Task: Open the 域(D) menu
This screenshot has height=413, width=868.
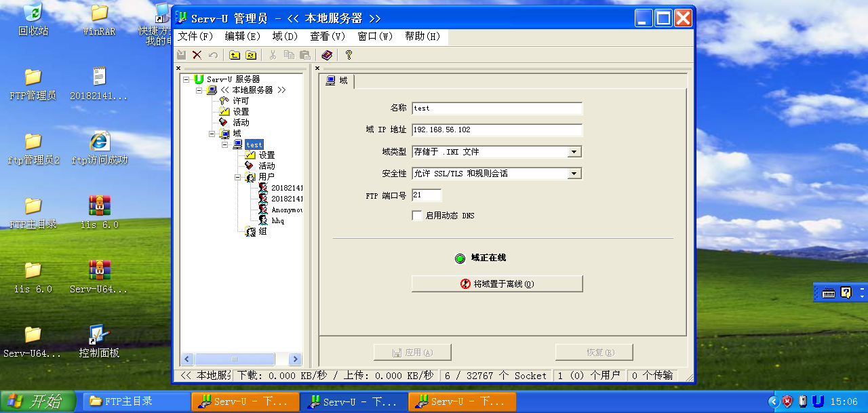Action: point(285,37)
